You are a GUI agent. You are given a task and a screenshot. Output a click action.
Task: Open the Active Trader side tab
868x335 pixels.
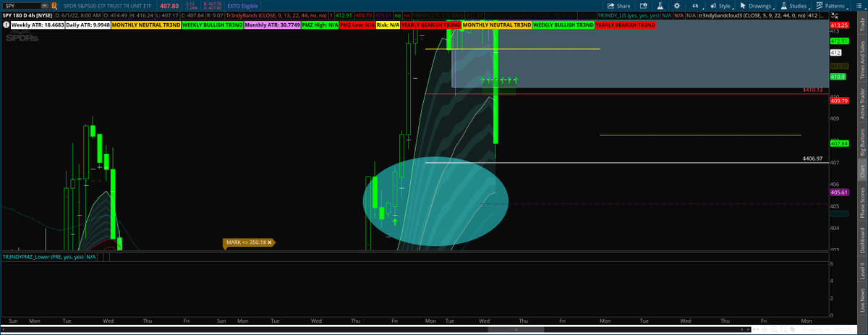tap(862, 103)
